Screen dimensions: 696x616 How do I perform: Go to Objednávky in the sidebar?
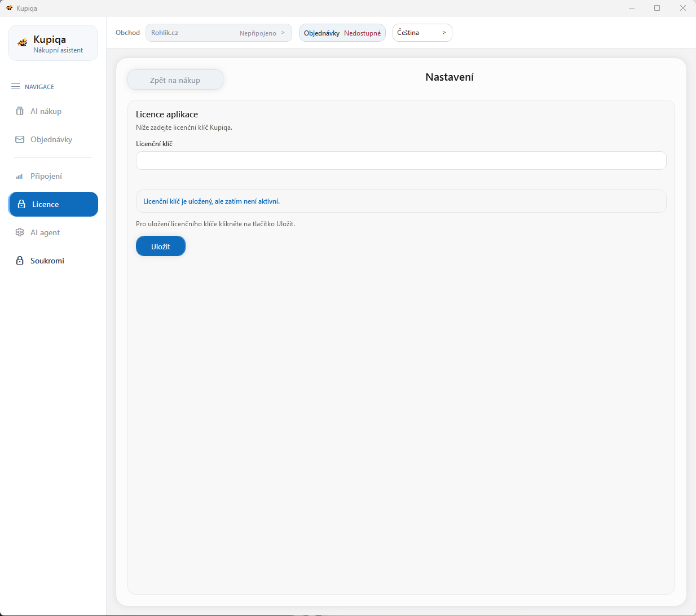click(53, 139)
